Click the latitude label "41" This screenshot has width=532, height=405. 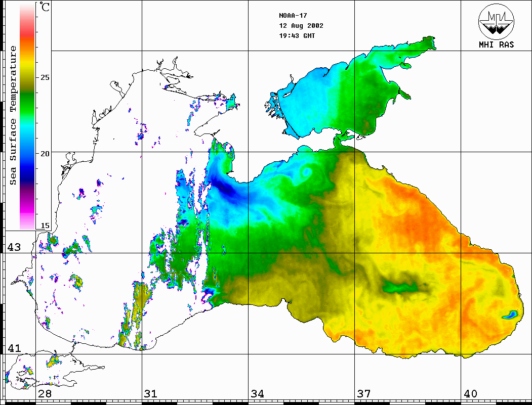coord(14,348)
